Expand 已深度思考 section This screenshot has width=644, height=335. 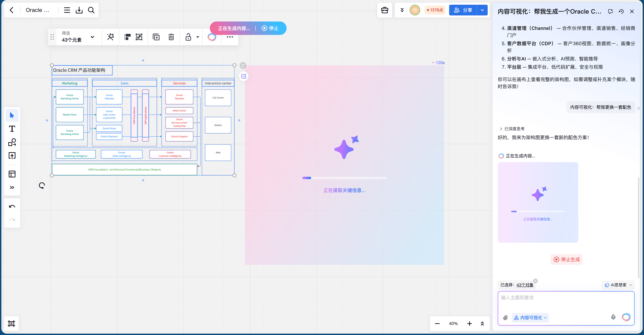(512, 129)
